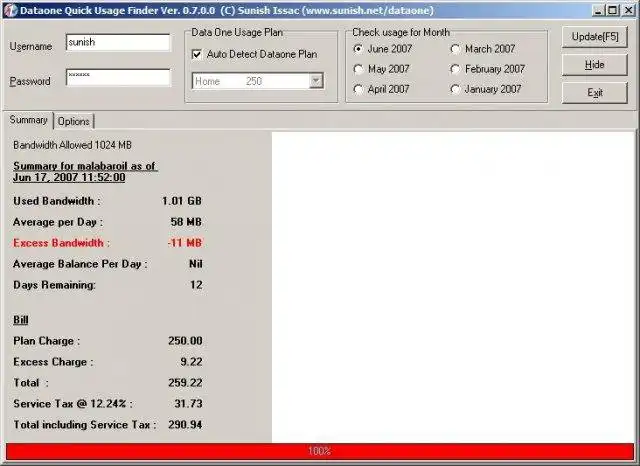Screen dimensions: 640x466
Task: Close the Dataone window
Action: tap(628, 10)
